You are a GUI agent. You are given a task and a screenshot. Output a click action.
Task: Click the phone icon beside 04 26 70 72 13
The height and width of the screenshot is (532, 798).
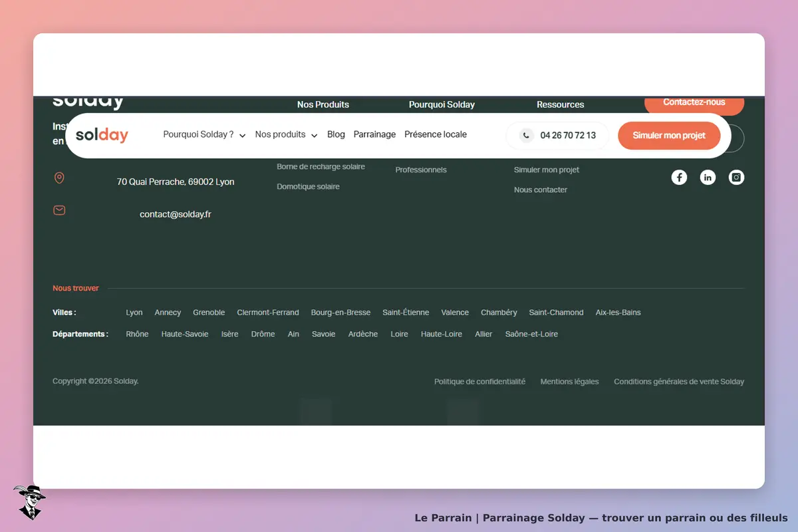[x=526, y=136]
